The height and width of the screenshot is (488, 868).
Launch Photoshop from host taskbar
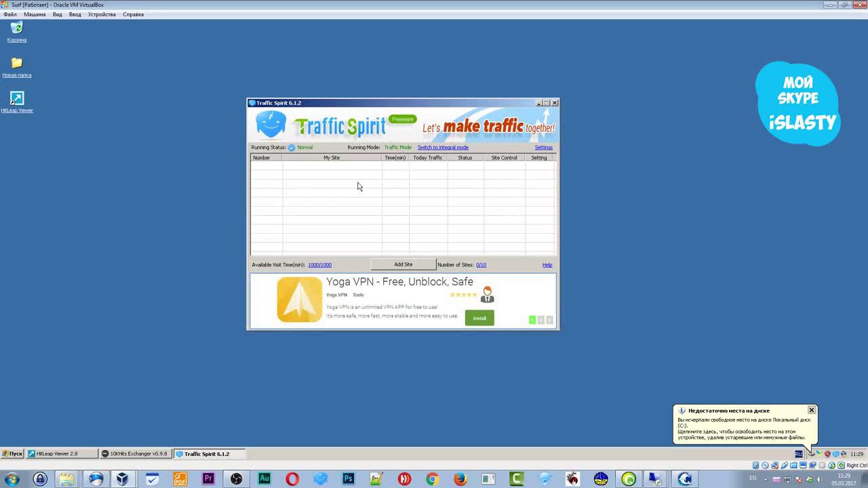[x=349, y=479]
